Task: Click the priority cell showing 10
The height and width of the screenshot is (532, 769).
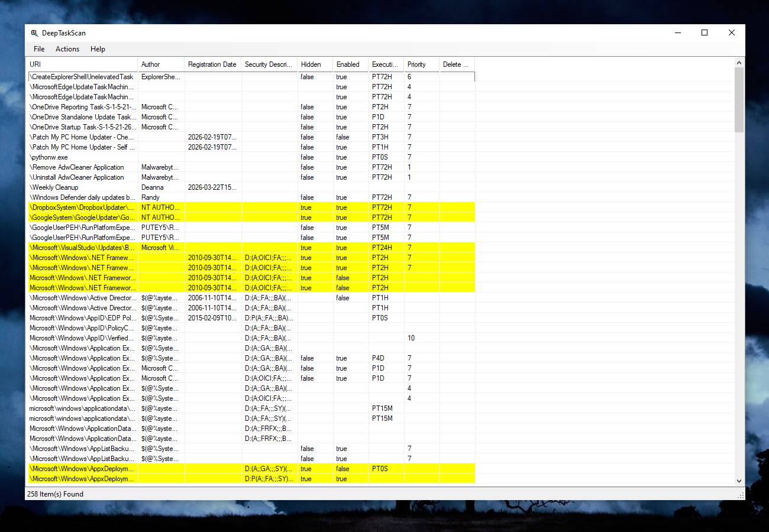Action: pyautogui.click(x=421, y=338)
